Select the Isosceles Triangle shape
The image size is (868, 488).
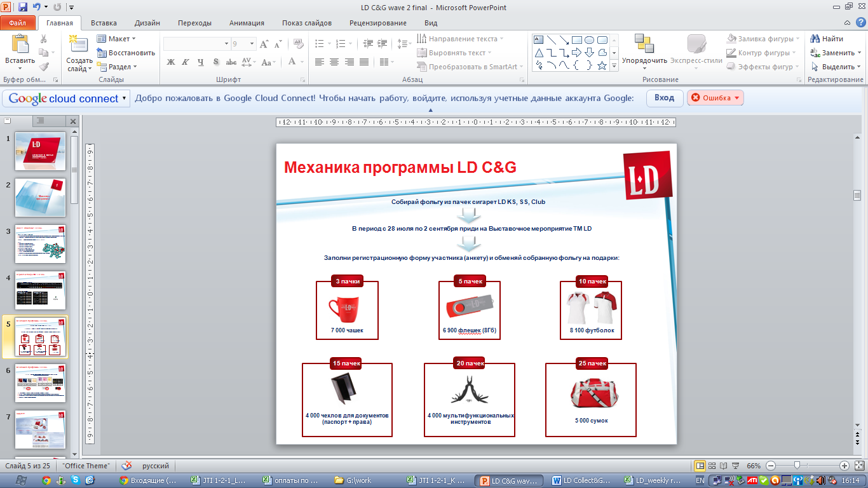(539, 52)
